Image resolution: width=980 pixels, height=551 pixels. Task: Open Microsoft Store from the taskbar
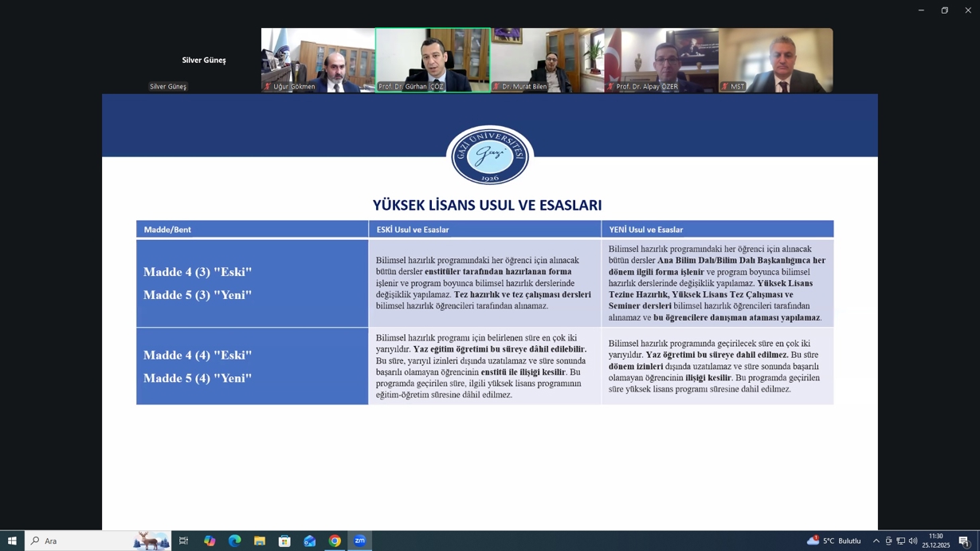pyautogui.click(x=284, y=541)
